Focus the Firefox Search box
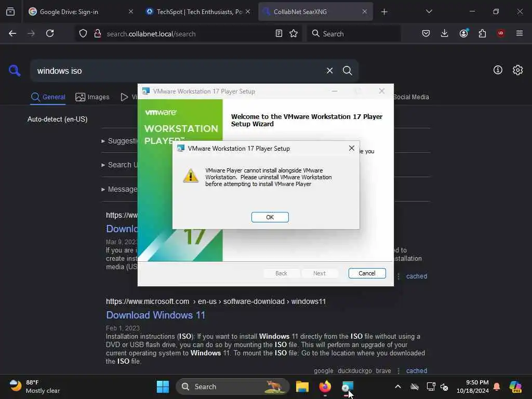This screenshot has height=399, width=532. tap(354, 34)
